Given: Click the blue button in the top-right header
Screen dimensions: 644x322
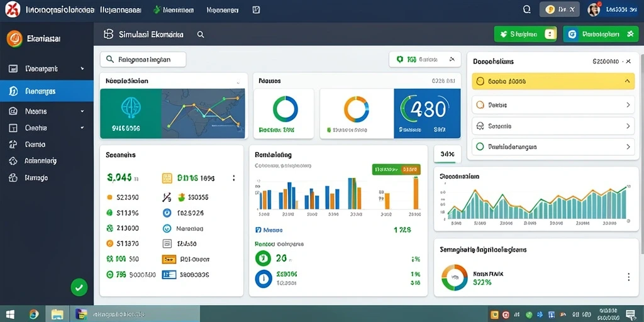Looking at the screenshot, I should pyautogui.click(x=601, y=35).
